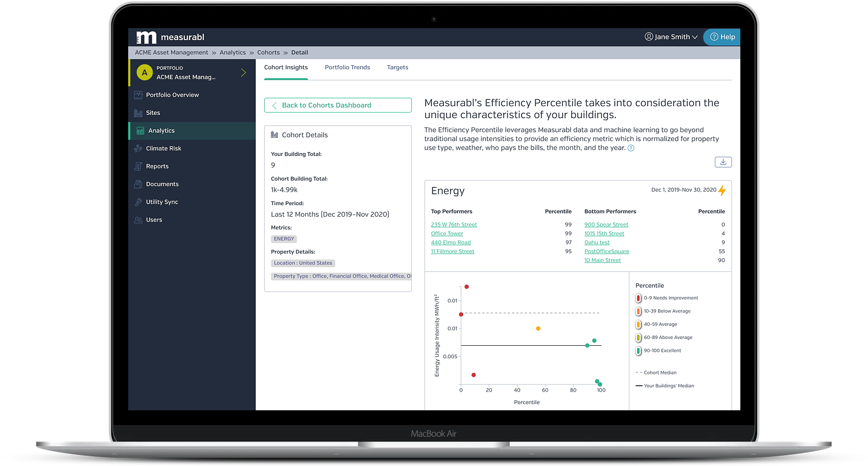Click the 40-59 Average legend swatch
Image resolution: width=868 pixels, height=466 pixels.
pos(639,324)
